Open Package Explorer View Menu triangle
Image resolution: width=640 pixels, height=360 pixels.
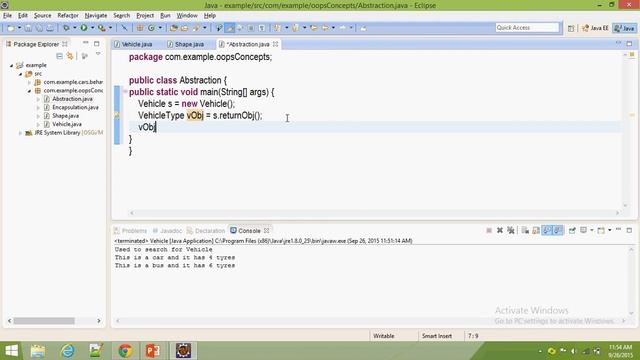click(x=98, y=54)
